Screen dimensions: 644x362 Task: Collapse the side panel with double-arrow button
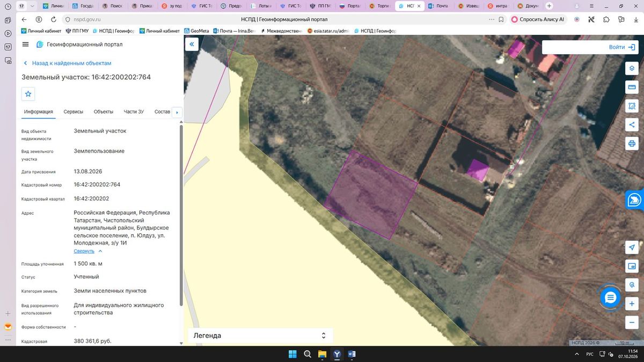pyautogui.click(x=192, y=44)
